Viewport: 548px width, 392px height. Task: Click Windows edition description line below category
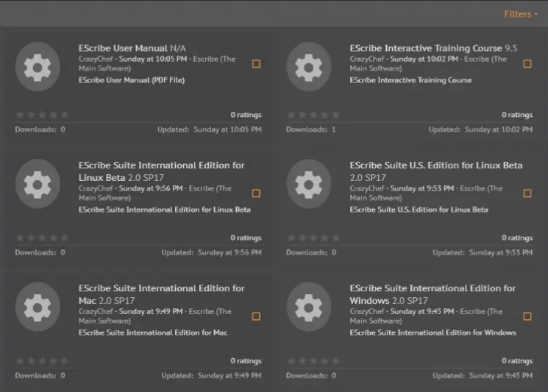click(x=433, y=332)
